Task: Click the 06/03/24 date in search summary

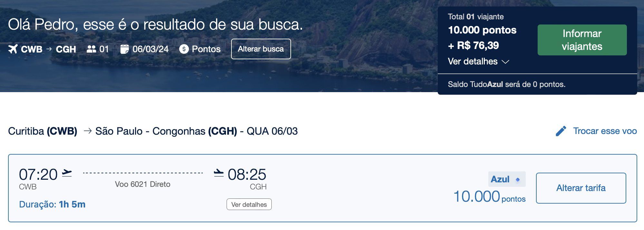Action: (x=151, y=49)
